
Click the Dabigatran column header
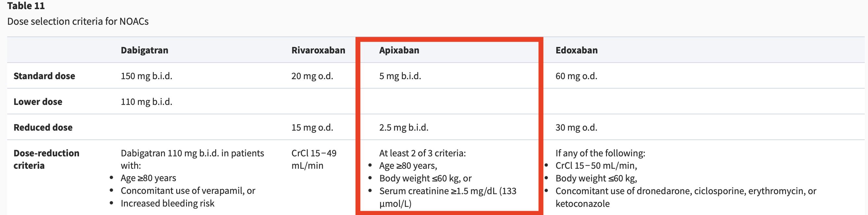pyautogui.click(x=144, y=50)
